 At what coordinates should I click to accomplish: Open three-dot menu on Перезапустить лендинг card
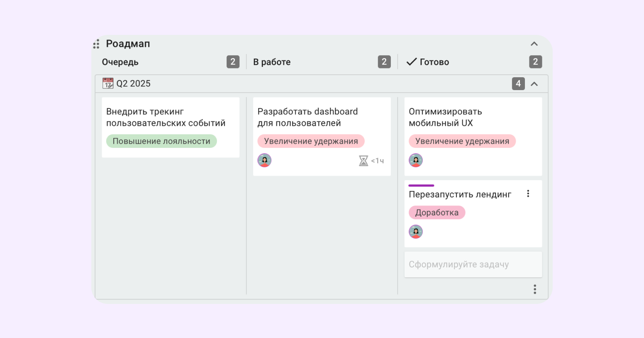pyautogui.click(x=528, y=193)
